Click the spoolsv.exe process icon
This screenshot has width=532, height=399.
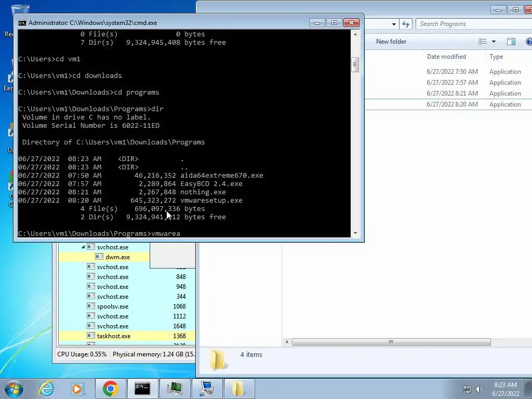pos(90,306)
